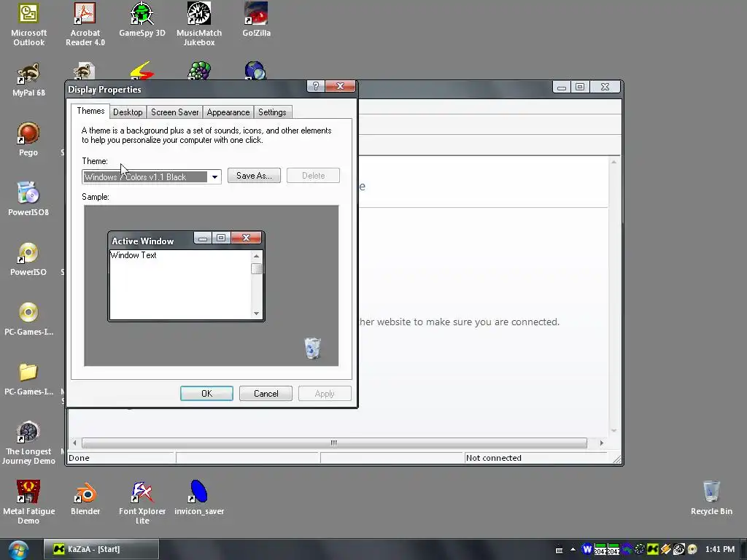The width and height of the screenshot is (747, 560).
Task: Open Acrobat Reader 4.0 shortcut
Action: pyautogui.click(x=85, y=24)
